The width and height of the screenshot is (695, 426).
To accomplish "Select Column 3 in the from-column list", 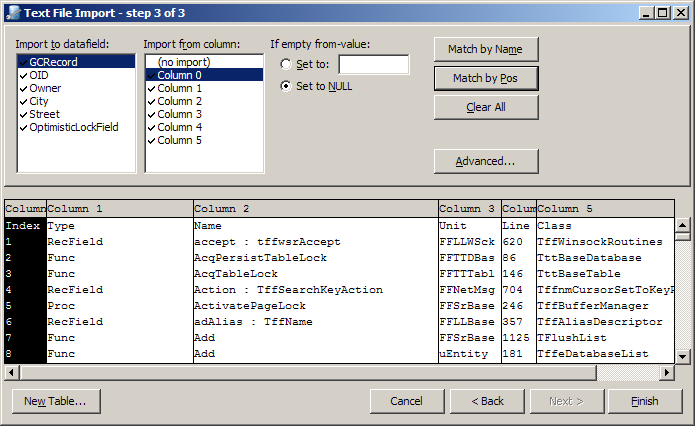I will (x=179, y=114).
